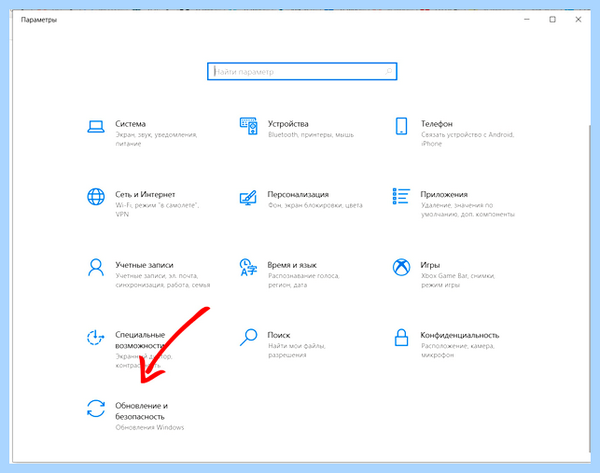Open the Система laptop icon
The width and height of the screenshot is (600, 473).
point(96,126)
